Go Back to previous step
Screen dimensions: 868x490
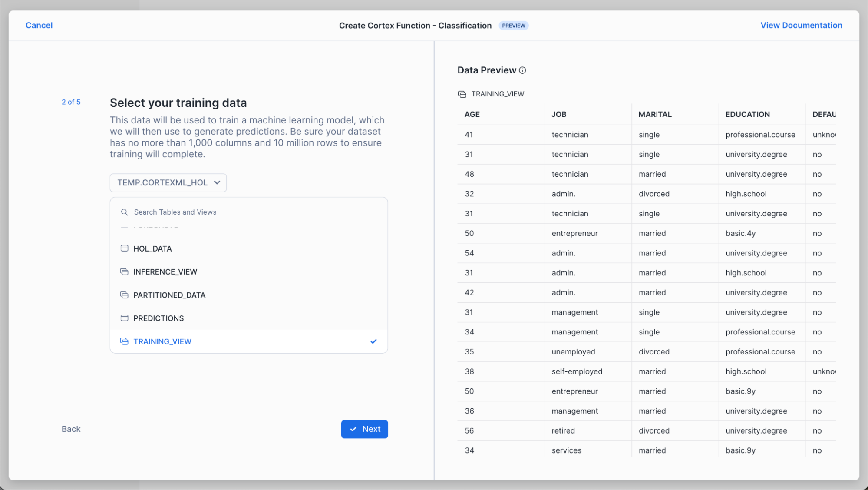71,429
